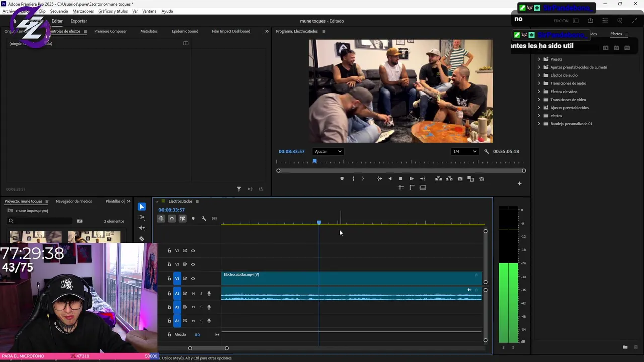Expand the Efectos de vídeo folder
644x362 pixels.
coord(539,92)
